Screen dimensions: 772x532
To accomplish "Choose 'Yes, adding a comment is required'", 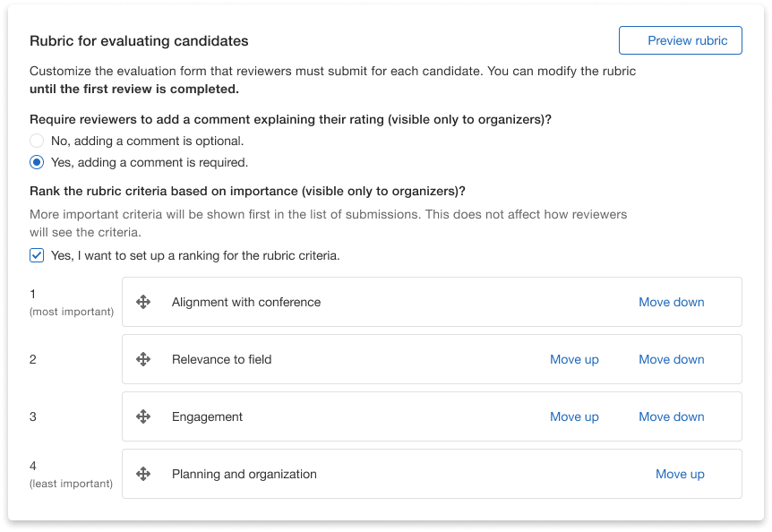I will click(37, 162).
